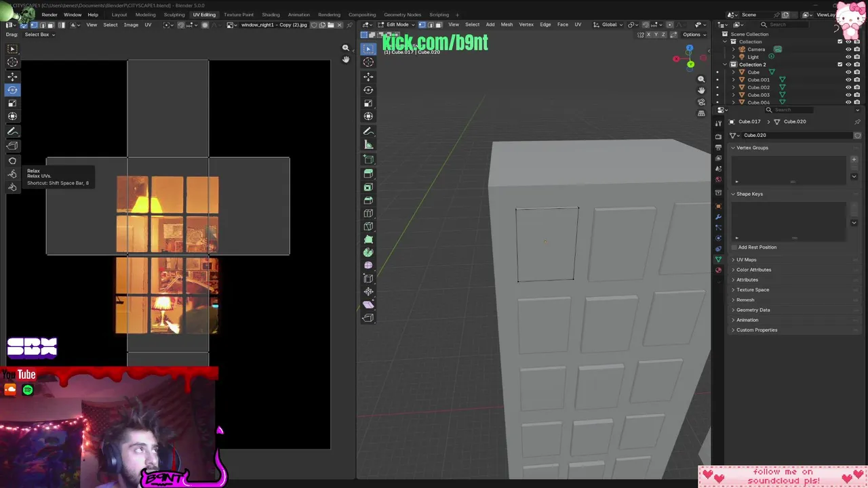Hide Collection via its eye icon
Image resolution: width=868 pixels, height=488 pixels.
848,41
